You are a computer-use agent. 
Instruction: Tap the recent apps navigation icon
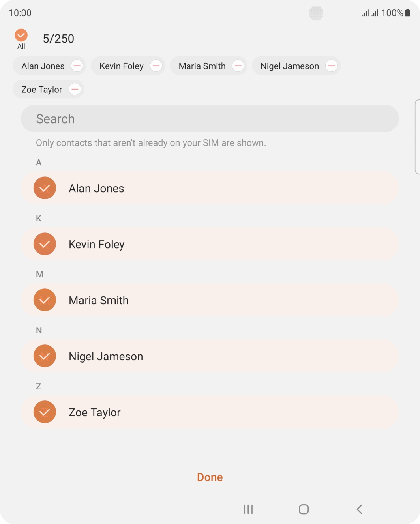(x=248, y=509)
